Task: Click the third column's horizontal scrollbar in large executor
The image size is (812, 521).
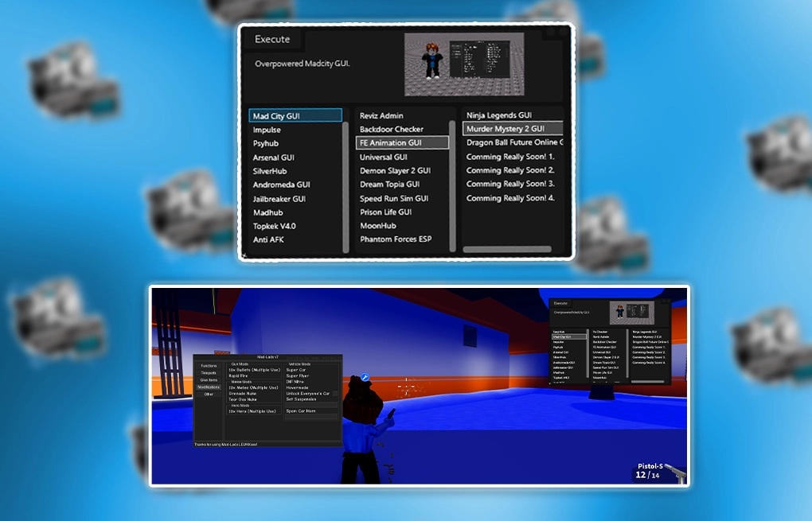Action: tap(507, 250)
